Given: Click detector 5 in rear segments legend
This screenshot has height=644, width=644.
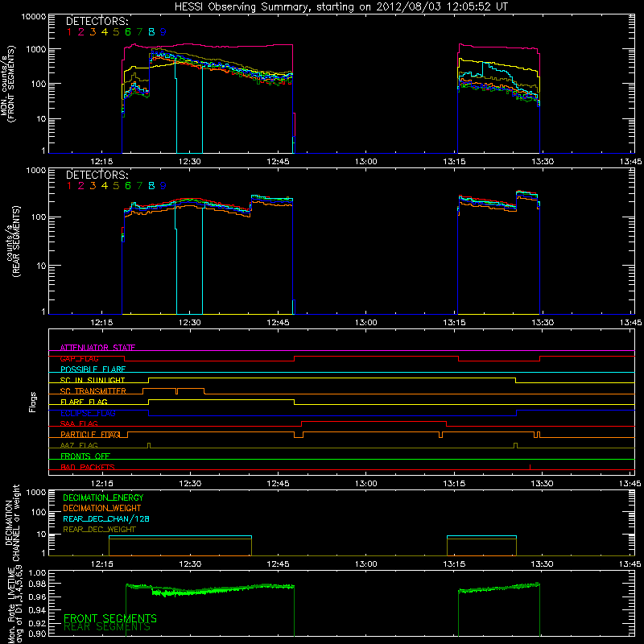Looking at the screenshot, I should [x=116, y=186].
